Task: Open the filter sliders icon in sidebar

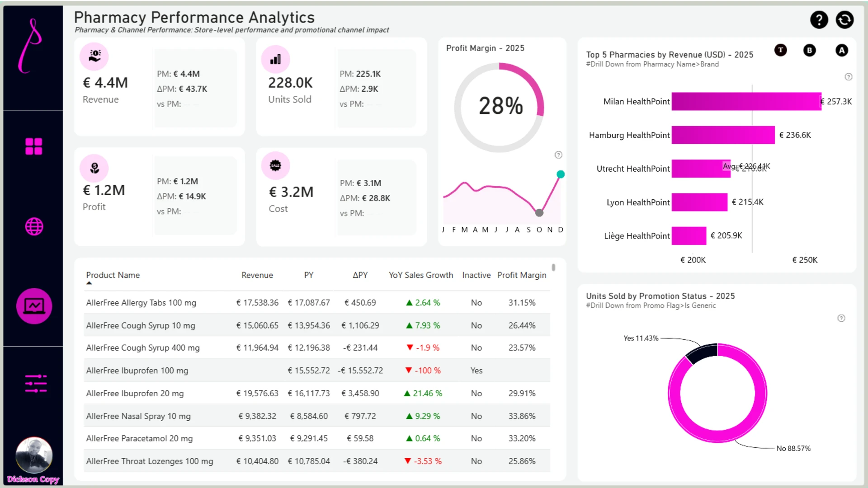Action: pyautogui.click(x=36, y=383)
